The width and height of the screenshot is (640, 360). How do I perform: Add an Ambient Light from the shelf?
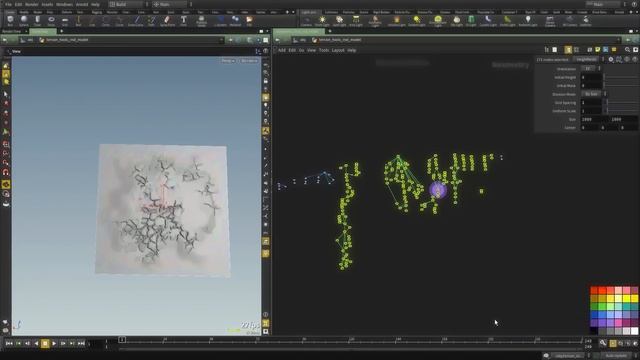(528, 21)
